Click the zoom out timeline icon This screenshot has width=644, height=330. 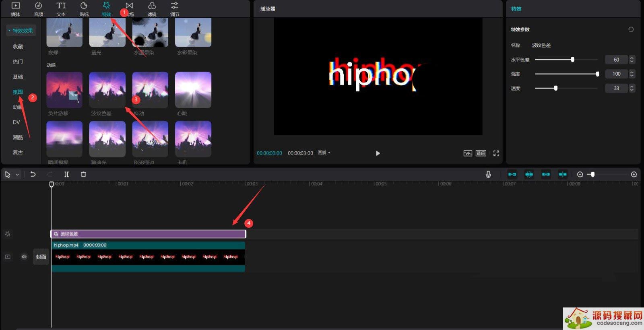tap(580, 174)
